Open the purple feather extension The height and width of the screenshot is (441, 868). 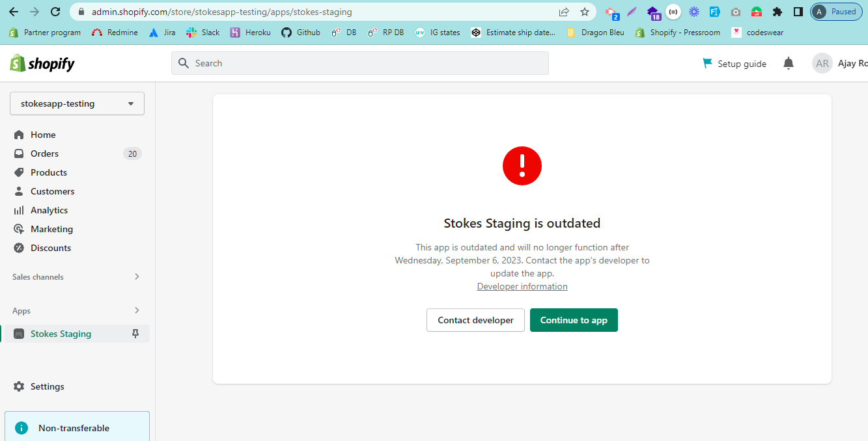(632, 12)
